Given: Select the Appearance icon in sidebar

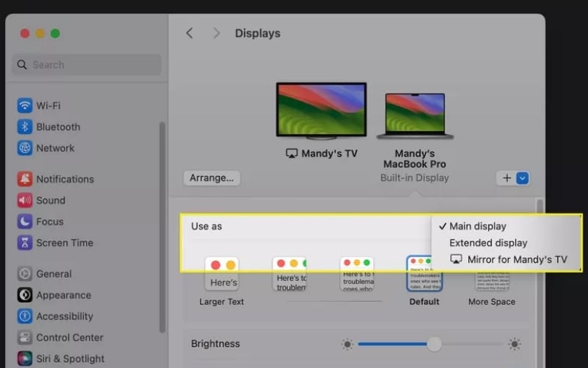Looking at the screenshot, I should [24, 295].
